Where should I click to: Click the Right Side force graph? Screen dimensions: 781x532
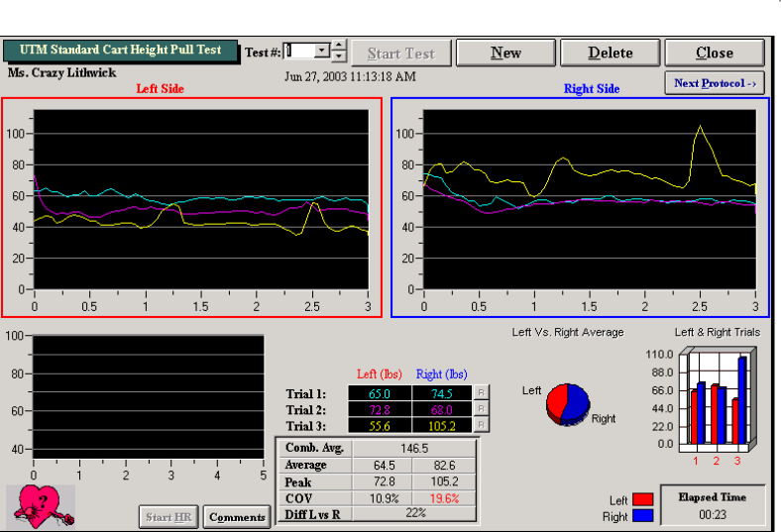click(590, 199)
